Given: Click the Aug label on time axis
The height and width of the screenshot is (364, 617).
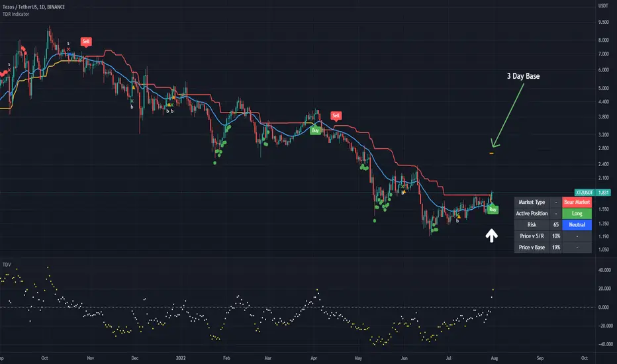Looking at the screenshot, I should [495, 358].
